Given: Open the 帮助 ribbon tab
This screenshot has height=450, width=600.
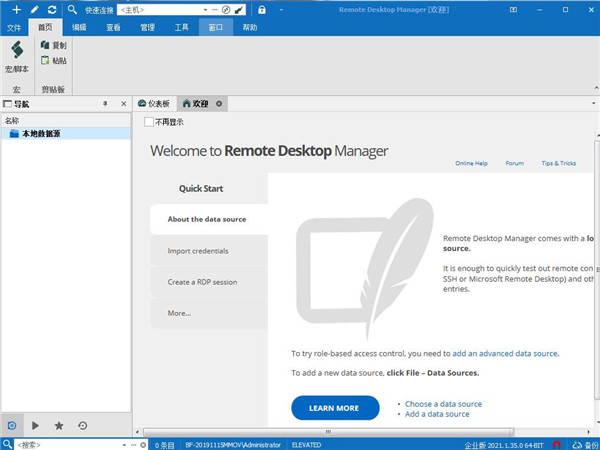Looking at the screenshot, I should coord(250,27).
